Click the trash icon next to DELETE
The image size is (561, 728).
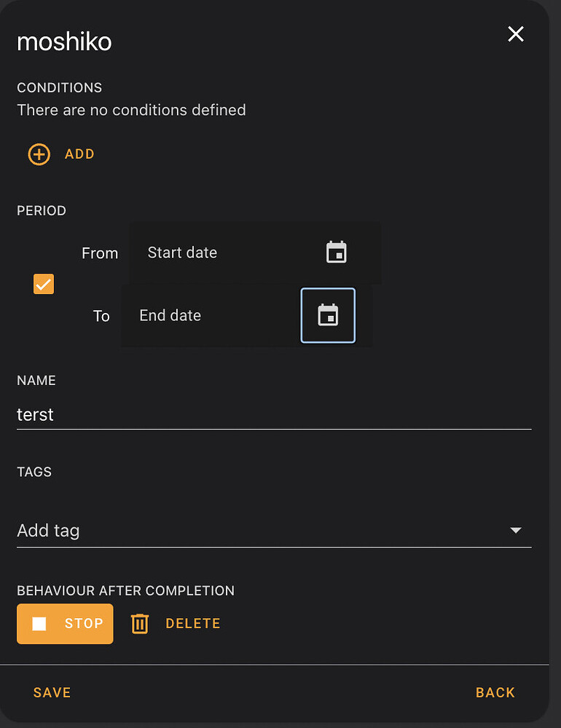coord(139,623)
